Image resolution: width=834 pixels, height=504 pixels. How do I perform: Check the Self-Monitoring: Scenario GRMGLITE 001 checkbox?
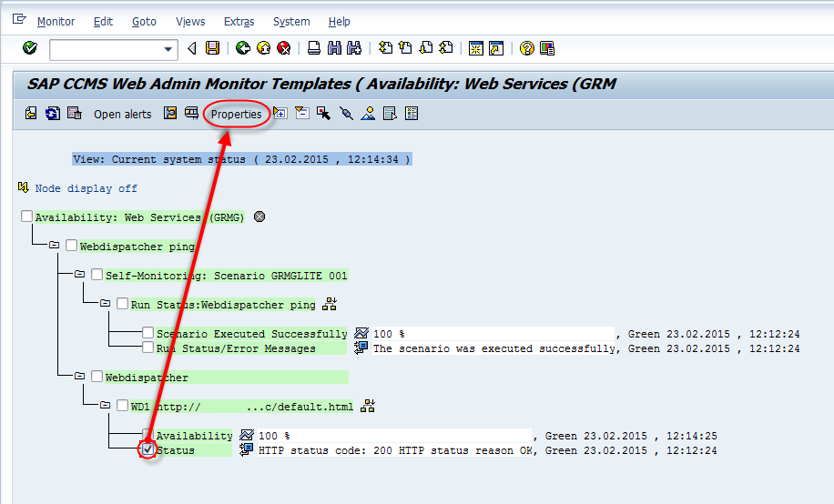97,275
